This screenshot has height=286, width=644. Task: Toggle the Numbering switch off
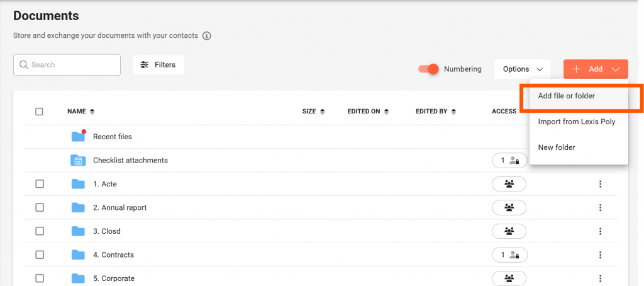click(428, 69)
